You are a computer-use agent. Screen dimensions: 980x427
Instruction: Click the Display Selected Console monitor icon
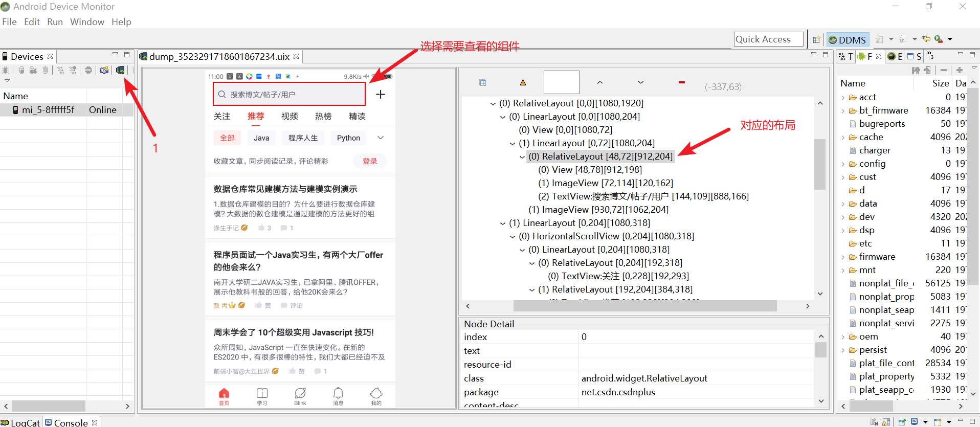click(x=915, y=422)
